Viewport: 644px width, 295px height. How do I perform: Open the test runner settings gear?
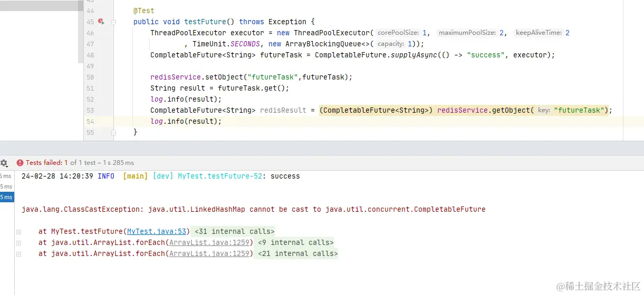pyautogui.click(x=4, y=163)
